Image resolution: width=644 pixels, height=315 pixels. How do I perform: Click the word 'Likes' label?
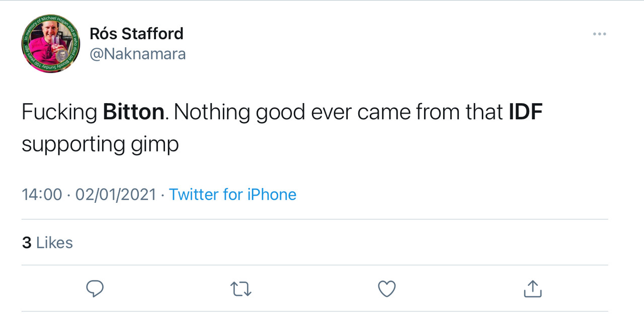click(x=54, y=243)
